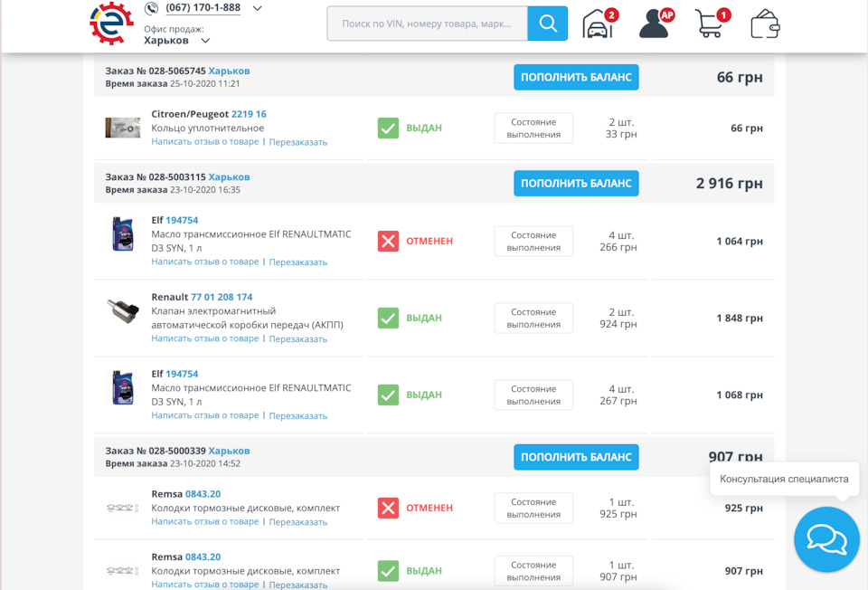Click the 2 916 грн order total

(x=729, y=184)
